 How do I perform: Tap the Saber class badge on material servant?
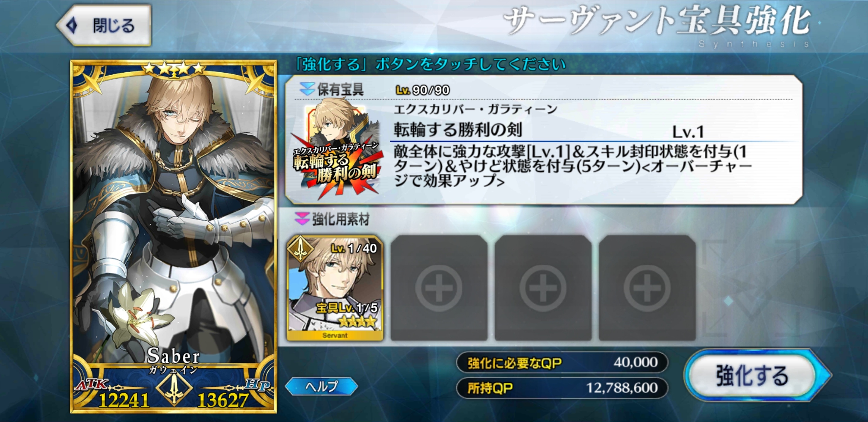[x=300, y=249]
